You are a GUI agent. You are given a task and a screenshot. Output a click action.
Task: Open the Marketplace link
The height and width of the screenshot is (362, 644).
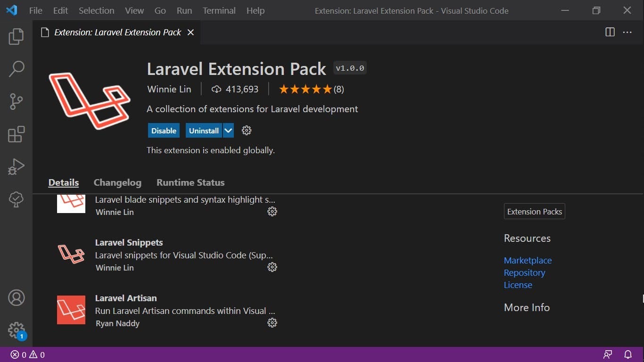coord(528,260)
